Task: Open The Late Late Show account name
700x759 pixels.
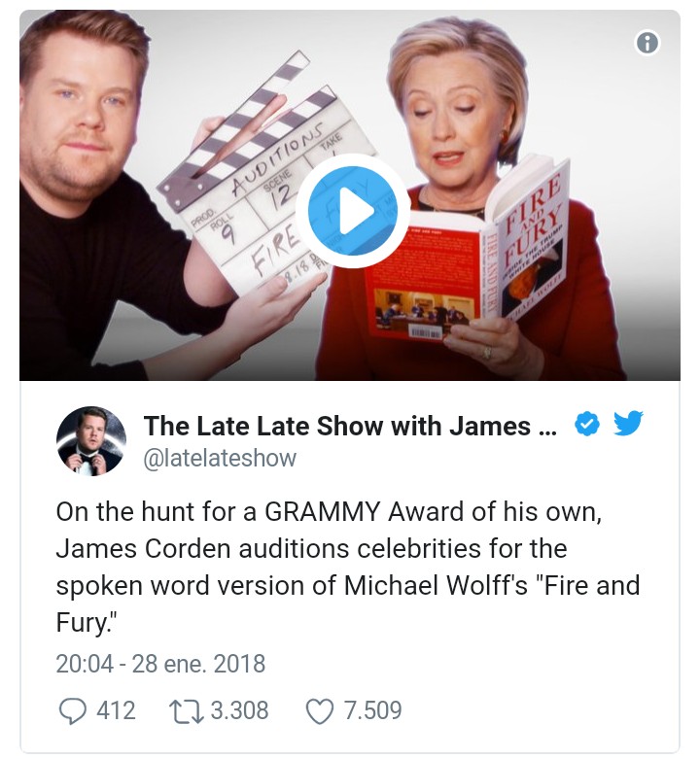Action: coord(350,426)
